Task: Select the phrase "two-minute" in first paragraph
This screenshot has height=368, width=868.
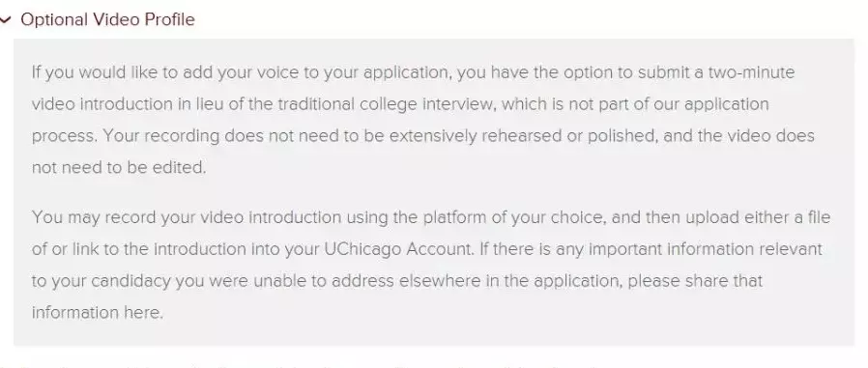Action: coord(751,72)
